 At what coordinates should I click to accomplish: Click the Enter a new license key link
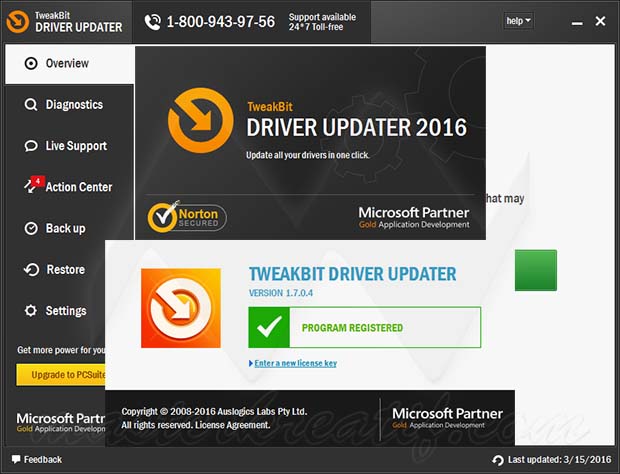(295, 363)
